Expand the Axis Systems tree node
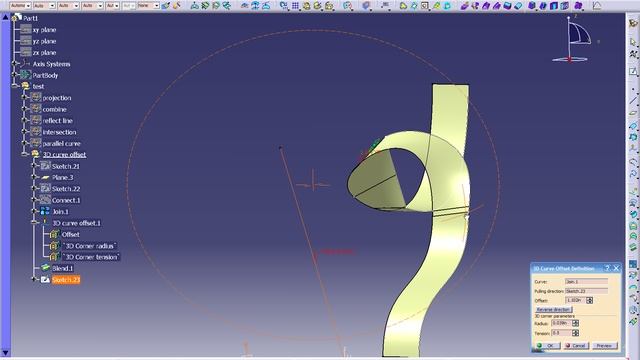 pos(14,64)
